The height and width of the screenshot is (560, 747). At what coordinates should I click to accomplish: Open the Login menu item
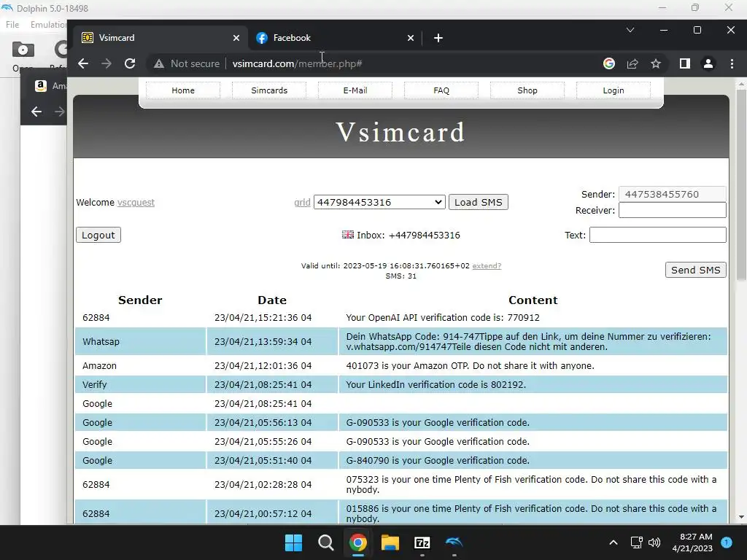tap(613, 90)
